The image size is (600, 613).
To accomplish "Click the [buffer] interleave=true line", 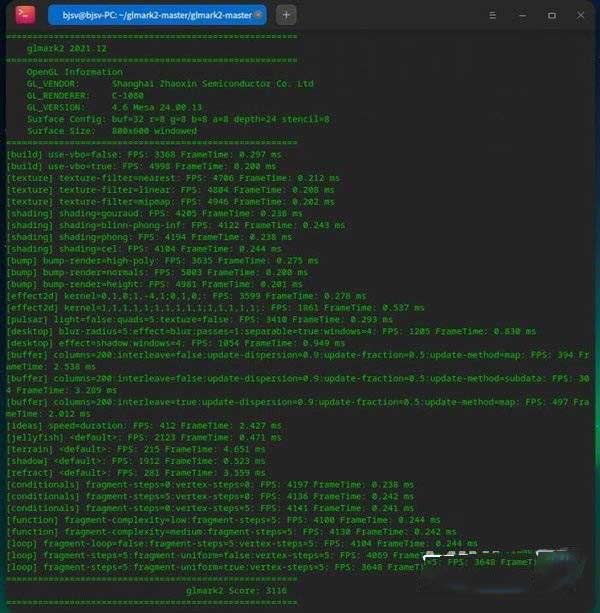I will coord(298,408).
